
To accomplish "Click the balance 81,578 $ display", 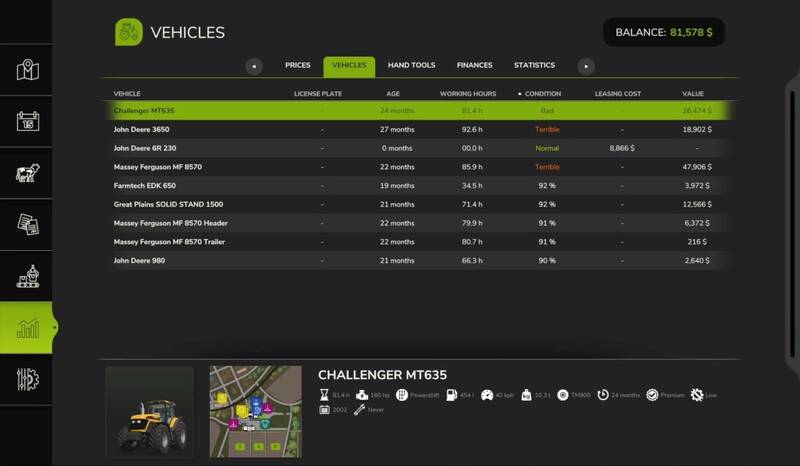I will click(x=664, y=32).
